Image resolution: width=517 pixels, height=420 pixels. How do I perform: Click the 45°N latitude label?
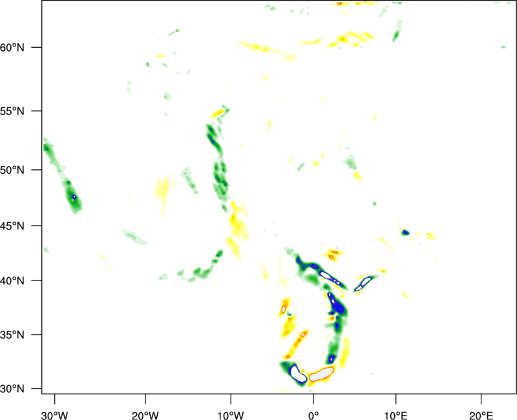point(12,226)
